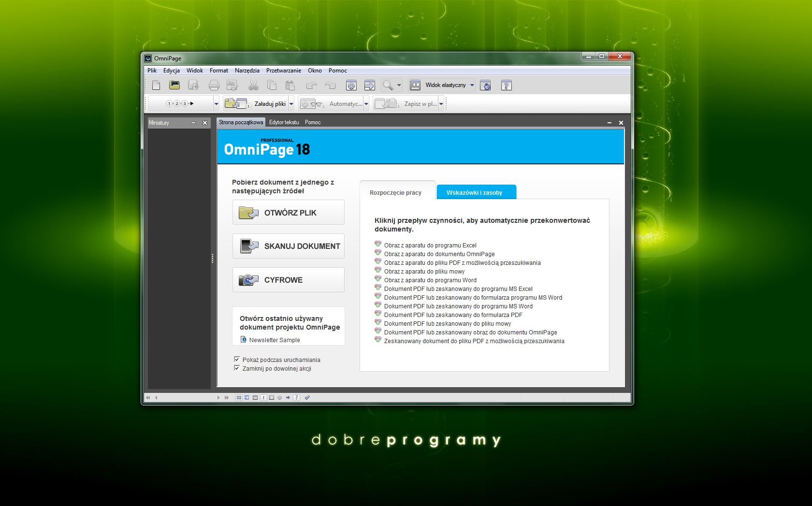The height and width of the screenshot is (506, 812).
Task: Expand the workflow 1-2-3 dropdown arrow
Action: click(216, 103)
